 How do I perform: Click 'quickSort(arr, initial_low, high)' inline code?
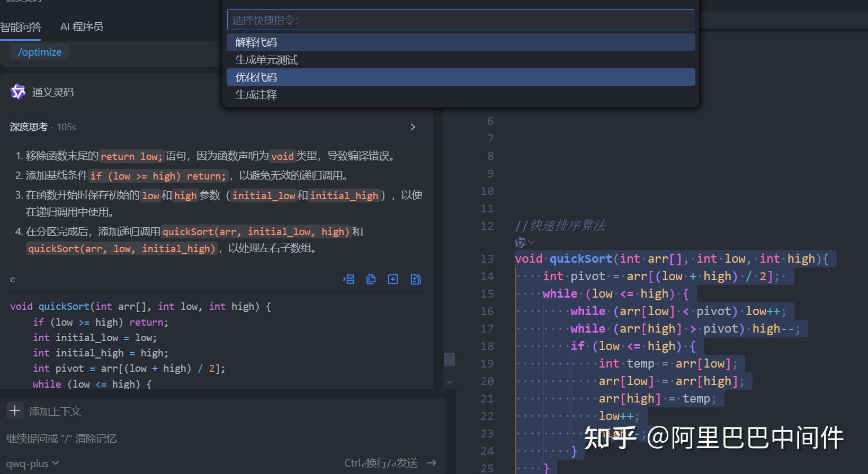[256, 231]
